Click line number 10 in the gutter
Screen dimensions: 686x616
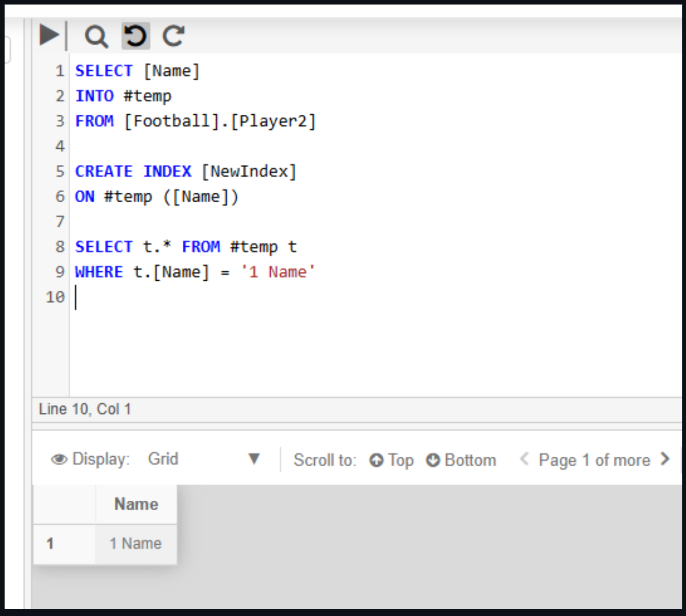point(55,297)
